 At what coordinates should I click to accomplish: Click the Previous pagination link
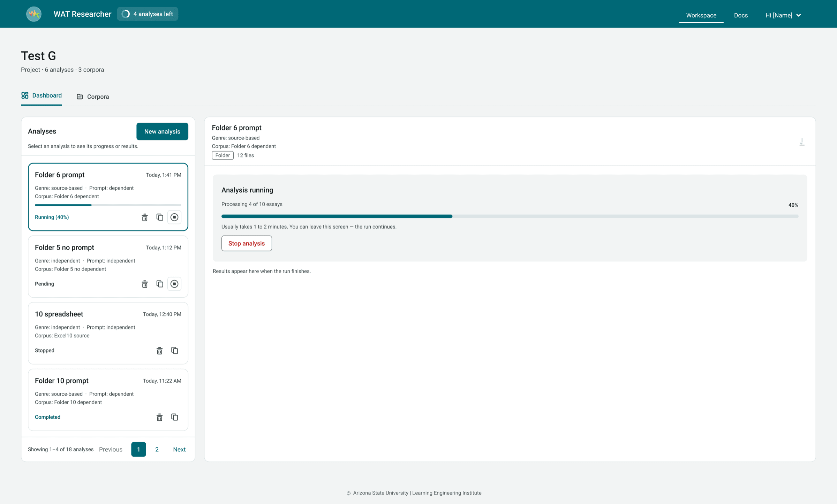(111, 449)
